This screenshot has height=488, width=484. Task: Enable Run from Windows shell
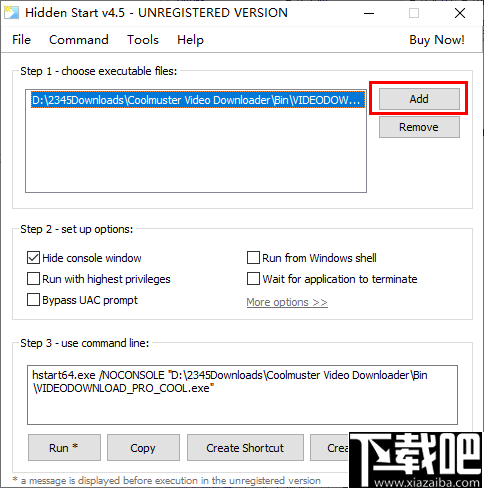253,258
